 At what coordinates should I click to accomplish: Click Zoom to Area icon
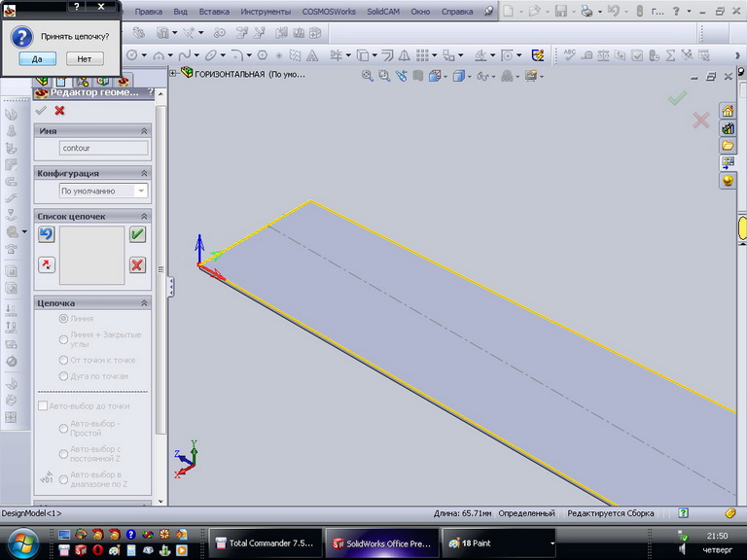click(x=384, y=76)
